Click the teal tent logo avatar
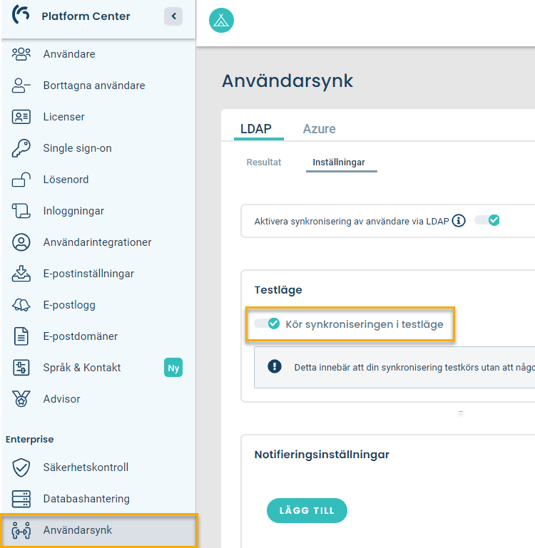The image size is (535, 548). [221, 20]
